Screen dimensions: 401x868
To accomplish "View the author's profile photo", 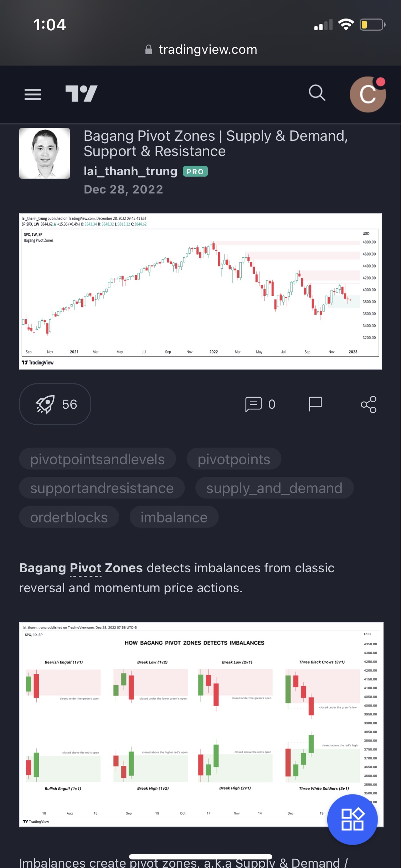I will tap(45, 154).
